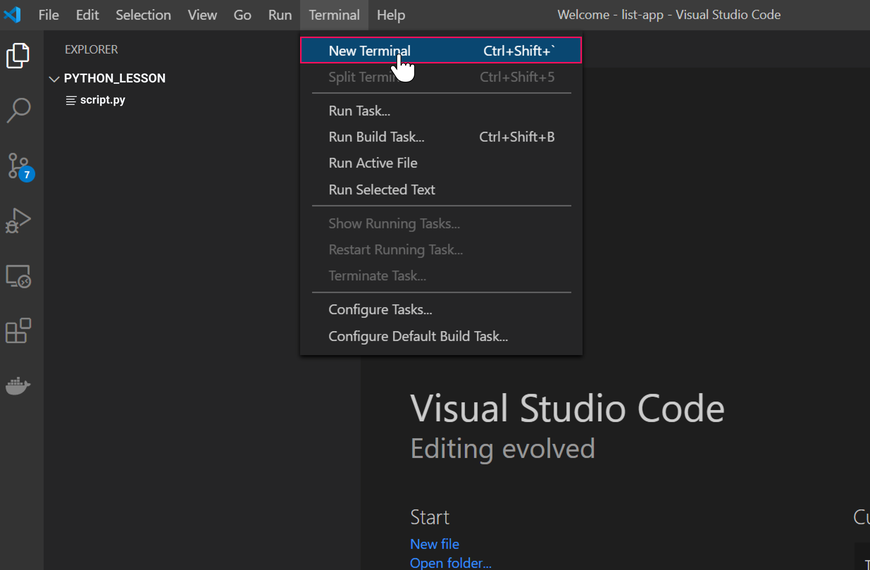Image resolution: width=870 pixels, height=570 pixels.
Task: Open the Remote Explorer view
Action: click(x=18, y=276)
